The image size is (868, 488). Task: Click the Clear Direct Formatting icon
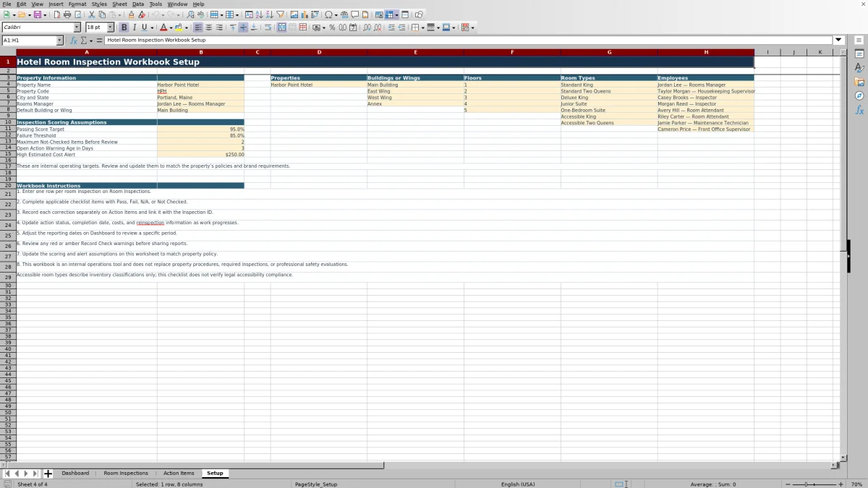pyautogui.click(x=142, y=14)
